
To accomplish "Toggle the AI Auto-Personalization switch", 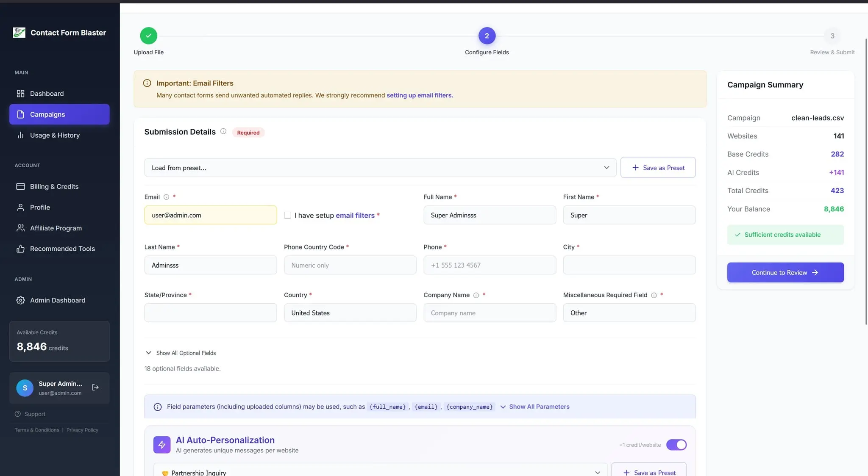I will pyautogui.click(x=676, y=445).
